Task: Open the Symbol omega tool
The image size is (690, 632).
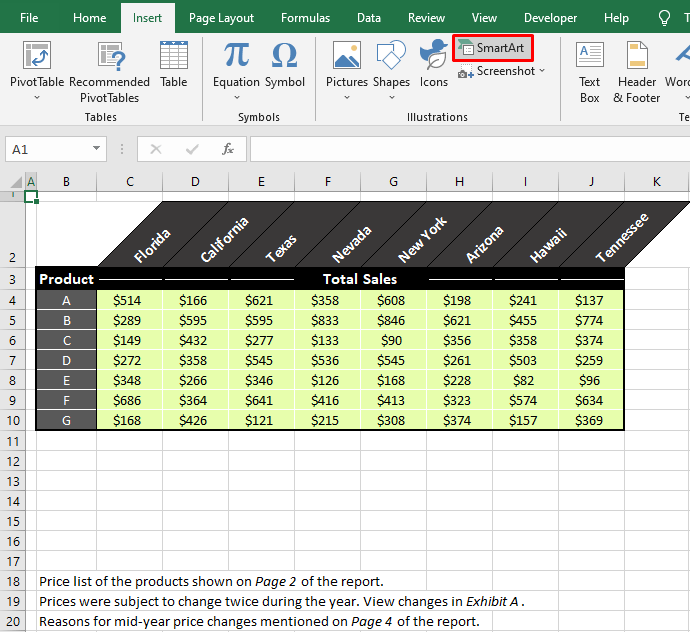Action: tap(285, 64)
